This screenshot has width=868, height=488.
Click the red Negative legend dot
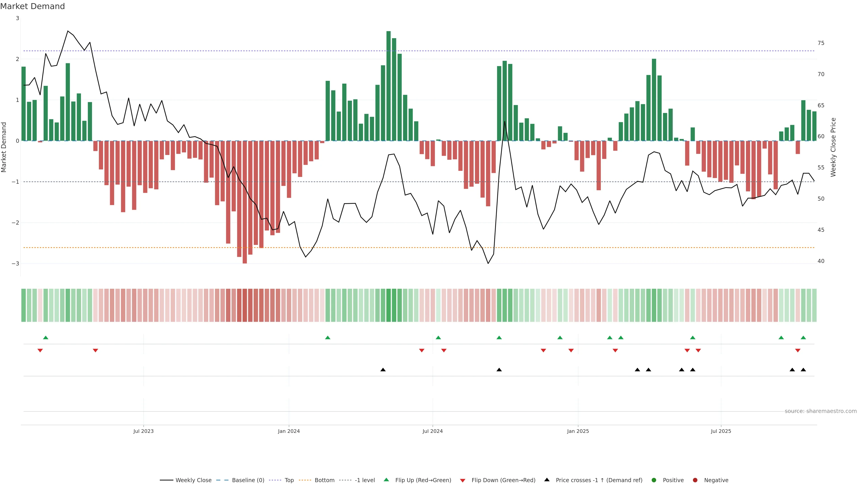tap(695, 480)
